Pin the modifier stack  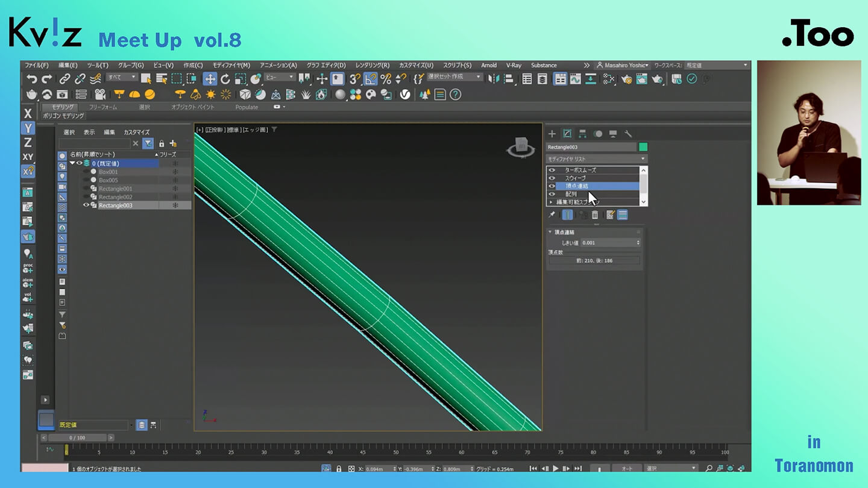click(x=552, y=215)
